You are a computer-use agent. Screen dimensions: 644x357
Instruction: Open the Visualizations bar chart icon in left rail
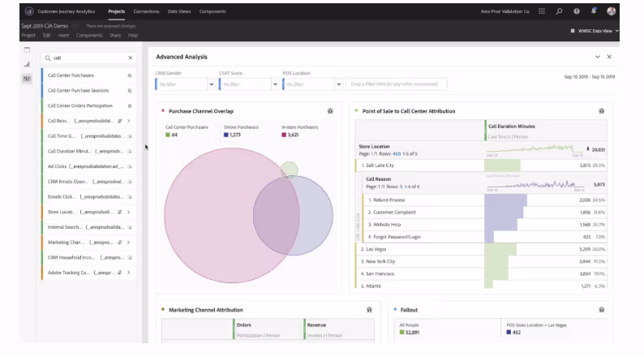(x=27, y=64)
